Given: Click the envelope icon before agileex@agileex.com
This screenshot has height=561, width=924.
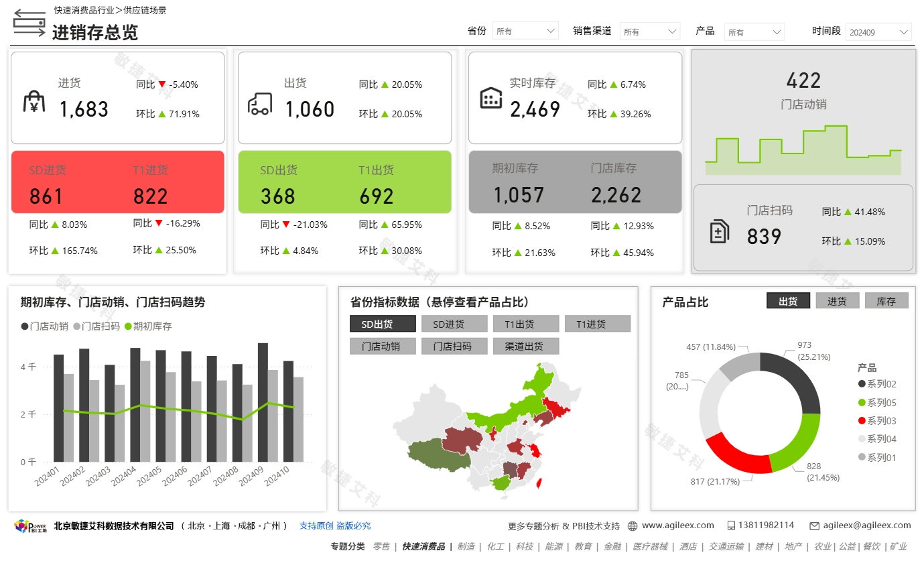Looking at the screenshot, I should (x=814, y=525).
